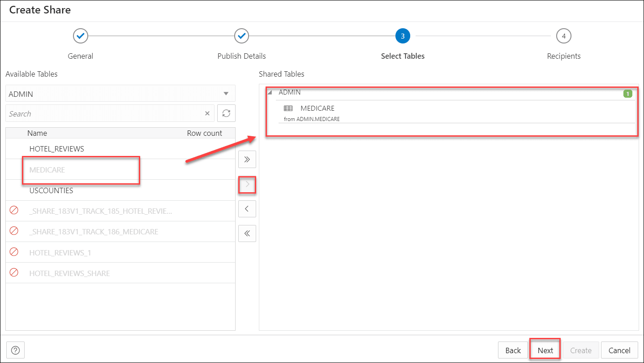Open the Recipients step in the wizard
Viewport: 644px width, 363px height.
[x=563, y=36]
